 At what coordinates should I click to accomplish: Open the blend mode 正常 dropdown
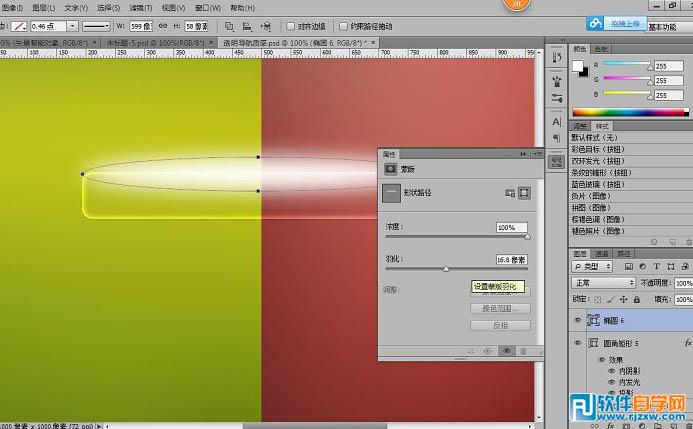pos(603,283)
